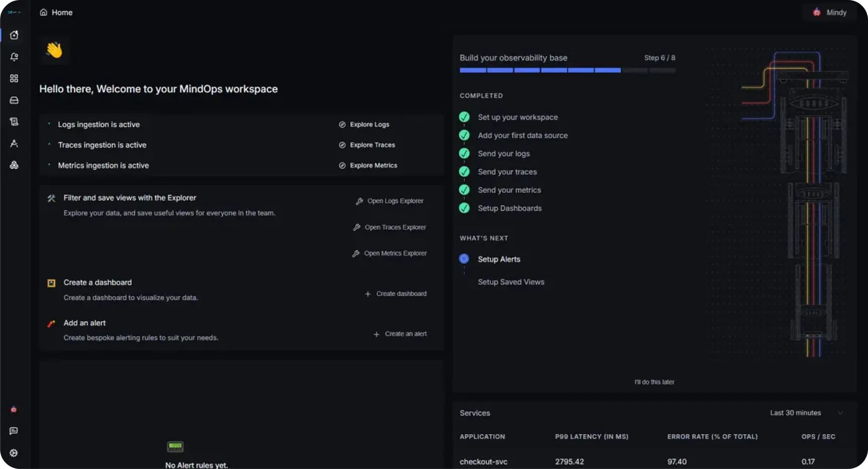Open the Home icon in the sidebar
The height and width of the screenshot is (469, 868).
coord(14,35)
